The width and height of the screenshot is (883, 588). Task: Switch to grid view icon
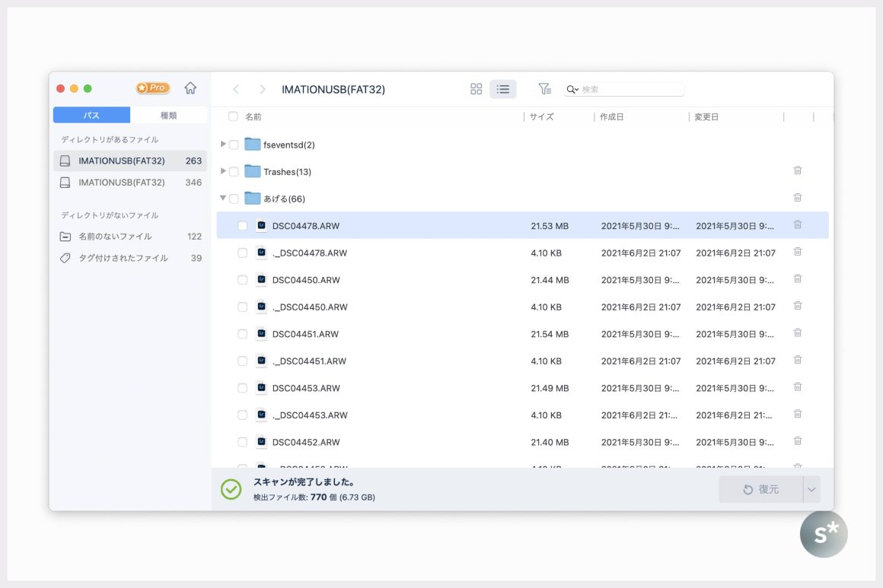477,89
